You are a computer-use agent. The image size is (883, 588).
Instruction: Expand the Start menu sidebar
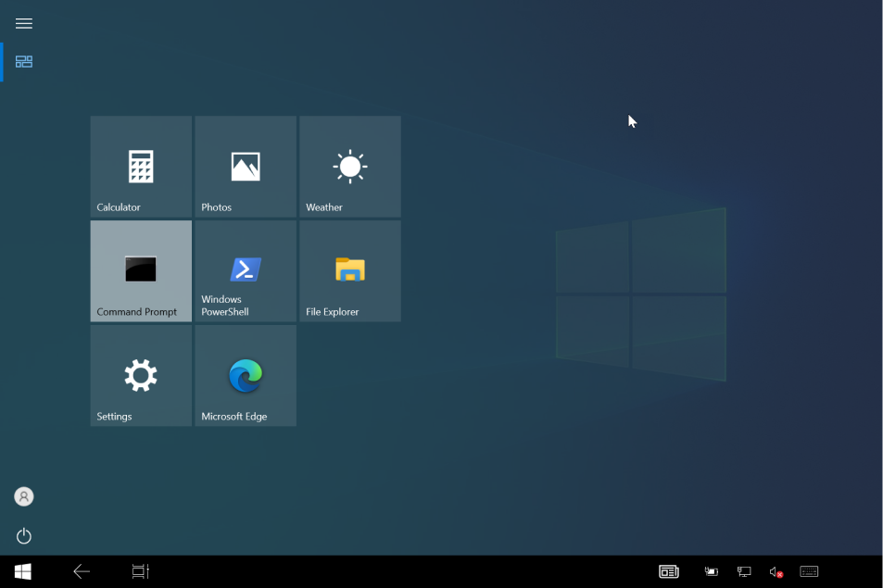23,23
